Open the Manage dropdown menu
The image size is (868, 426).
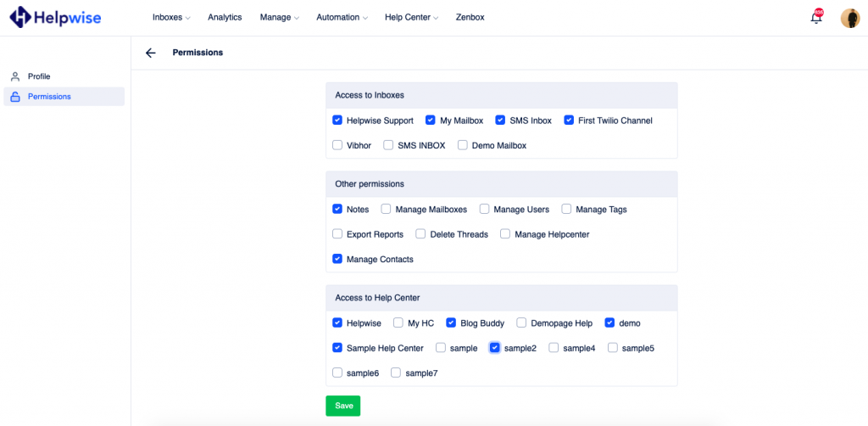(x=279, y=17)
